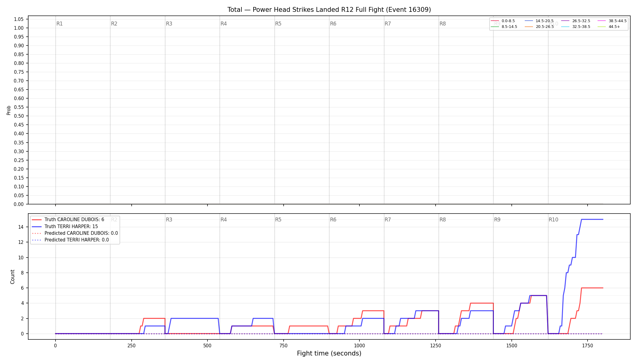Click the 'Count' y-axis label
Screen dimensions: 637x364
point(12,277)
